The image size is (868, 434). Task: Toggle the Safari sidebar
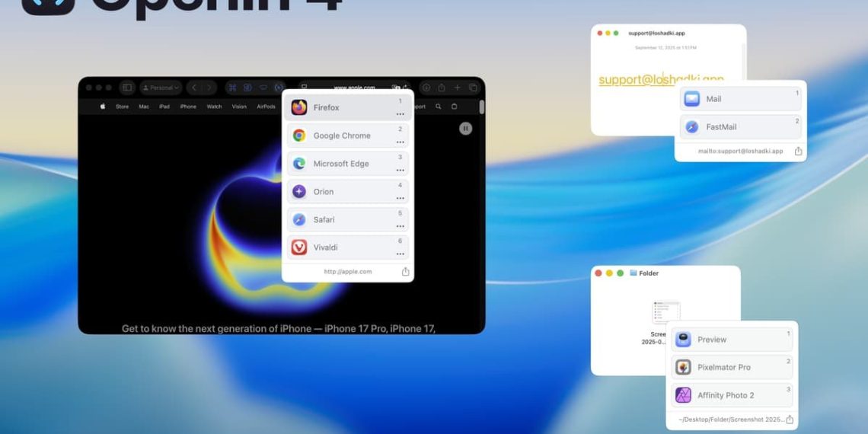(127, 88)
